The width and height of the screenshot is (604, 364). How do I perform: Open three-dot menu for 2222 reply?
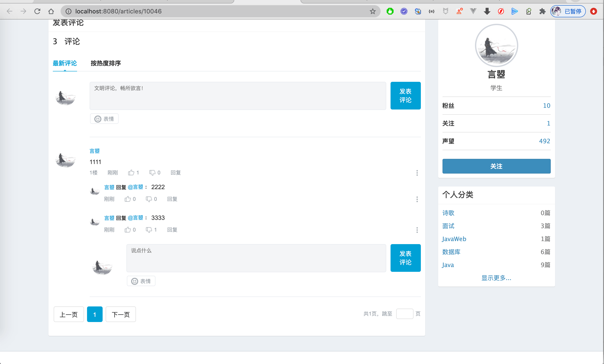[417, 199]
